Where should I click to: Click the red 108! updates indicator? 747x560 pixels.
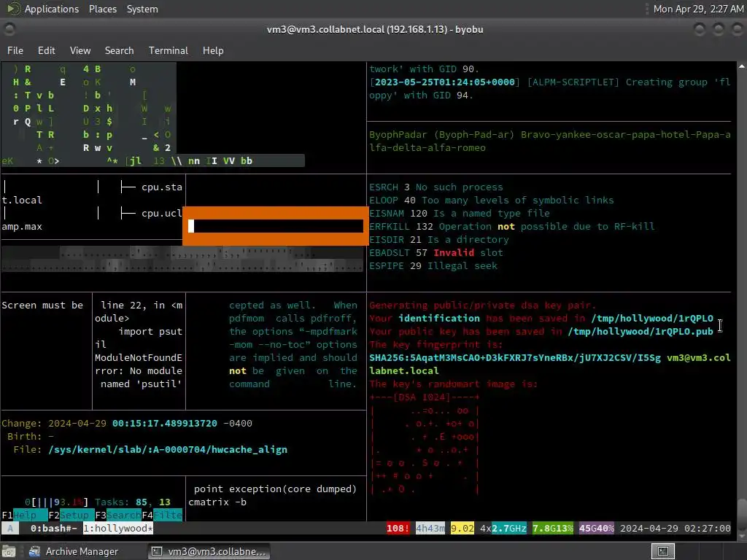[x=398, y=528]
